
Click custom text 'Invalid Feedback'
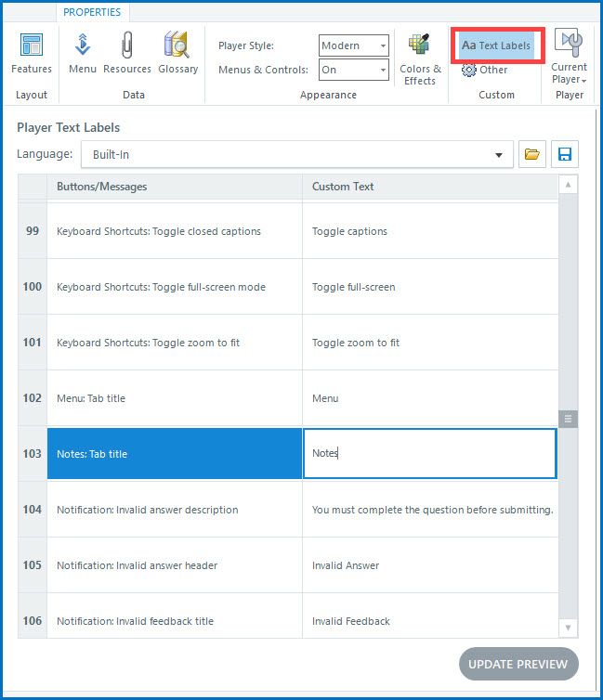pos(351,621)
